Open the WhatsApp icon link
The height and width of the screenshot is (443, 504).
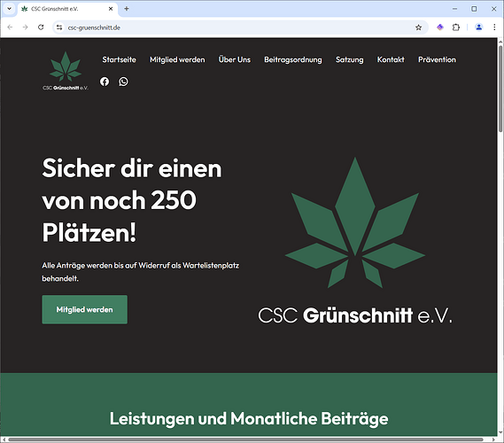click(x=123, y=82)
